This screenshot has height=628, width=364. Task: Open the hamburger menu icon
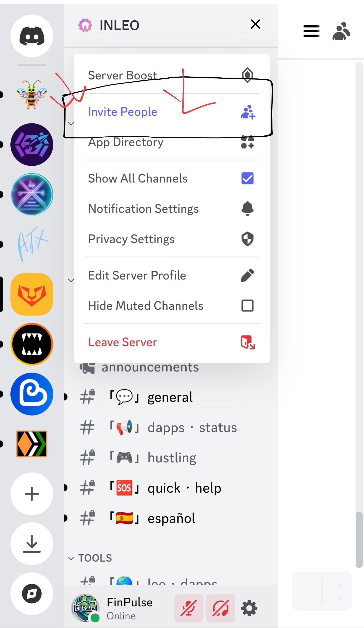311,31
